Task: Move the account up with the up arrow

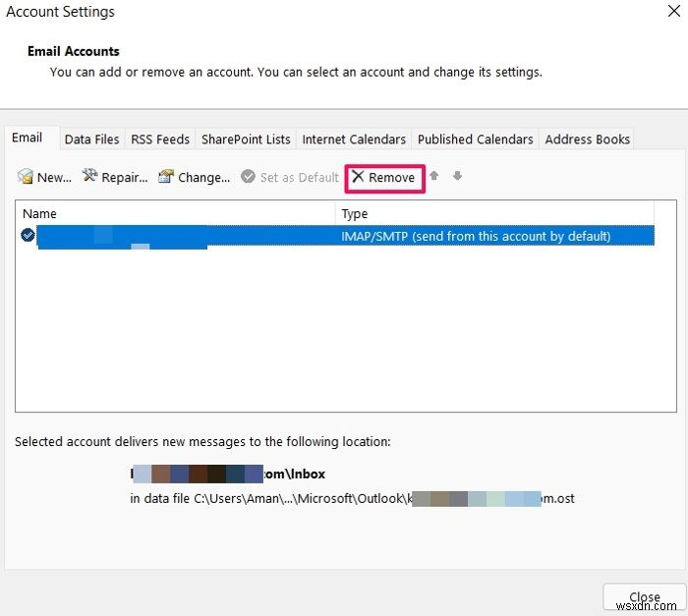Action: pyautogui.click(x=434, y=176)
